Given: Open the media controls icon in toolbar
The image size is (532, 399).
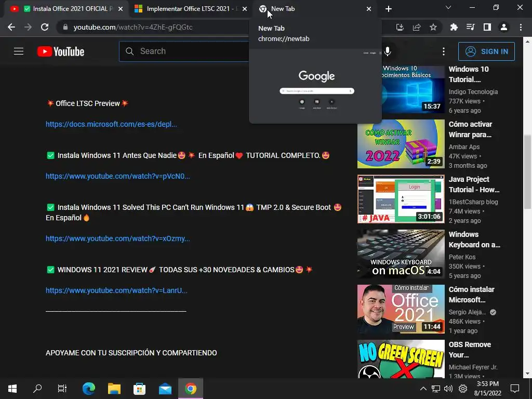Looking at the screenshot, I should [x=470, y=27].
